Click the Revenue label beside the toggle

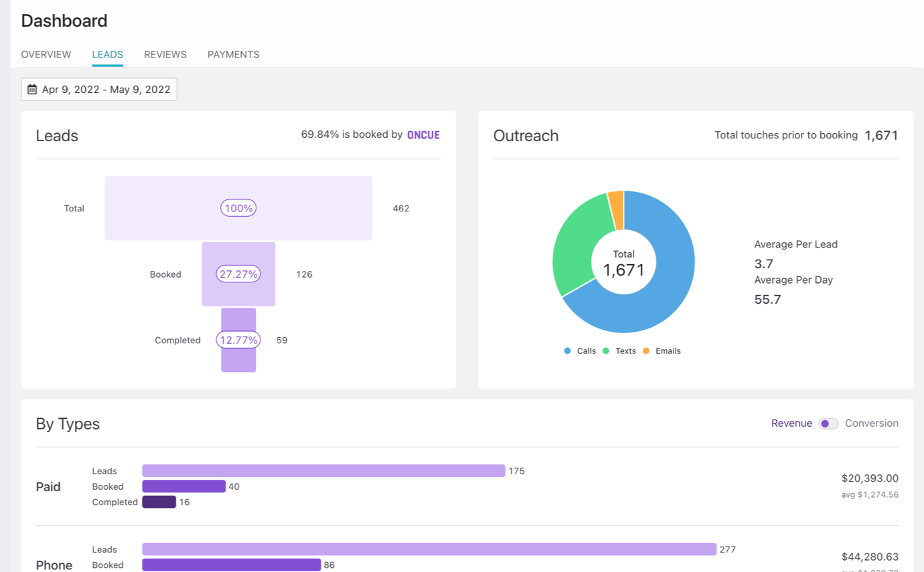pos(792,423)
